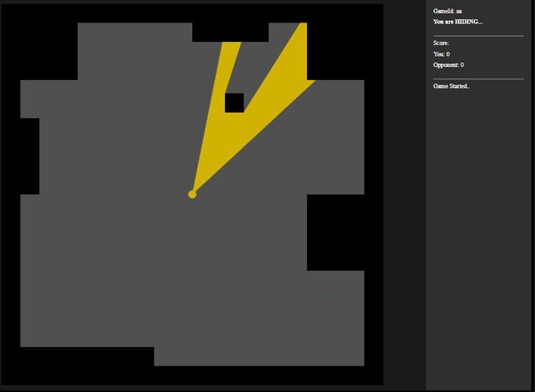Click the yellow player dot
Screen dimensions: 535x392
[x=192, y=195]
